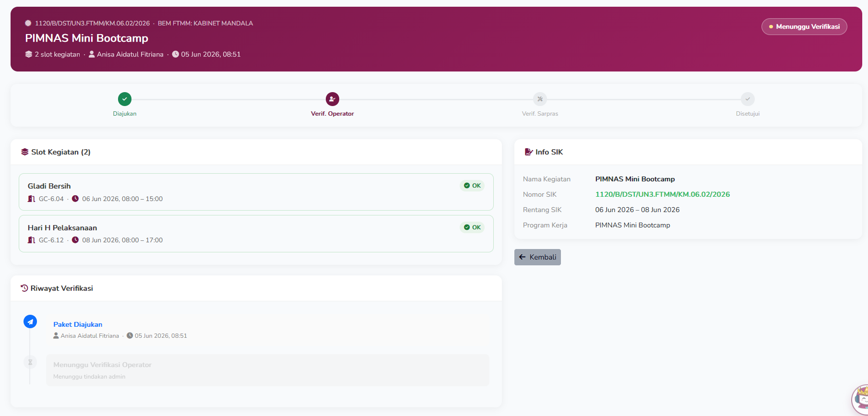Click the Disetujui step checkmark icon
Image resolution: width=868 pixels, height=416 pixels.
[x=748, y=99]
